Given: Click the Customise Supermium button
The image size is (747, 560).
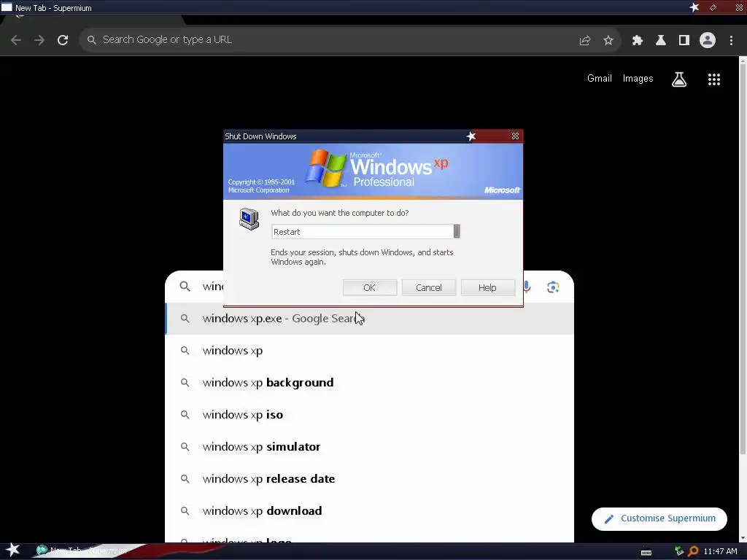Looking at the screenshot, I should click(x=659, y=518).
